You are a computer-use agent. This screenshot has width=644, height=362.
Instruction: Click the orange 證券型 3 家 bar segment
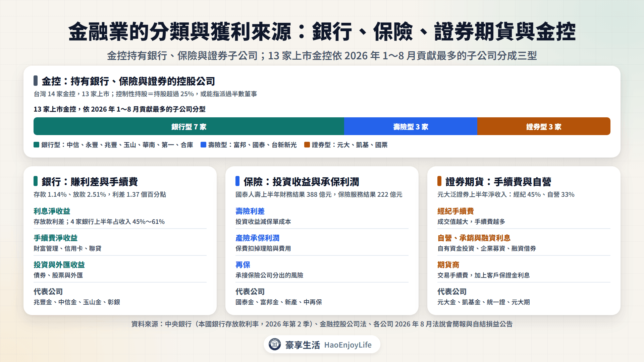tap(544, 126)
